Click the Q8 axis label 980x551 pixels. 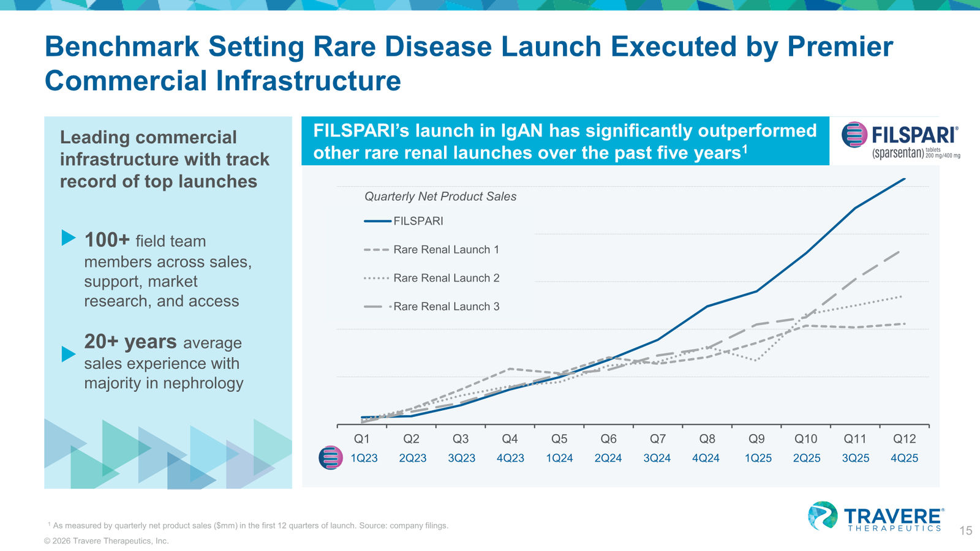(x=707, y=439)
